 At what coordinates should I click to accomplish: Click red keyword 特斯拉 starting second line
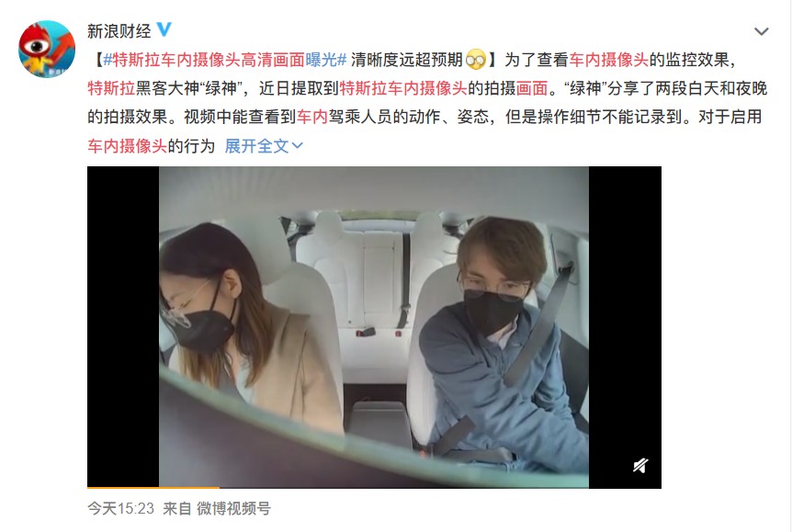tap(111, 88)
